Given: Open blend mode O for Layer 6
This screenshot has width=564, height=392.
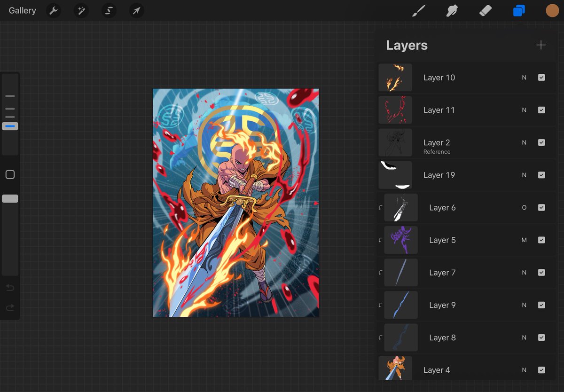Looking at the screenshot, I should coord(524,207).
